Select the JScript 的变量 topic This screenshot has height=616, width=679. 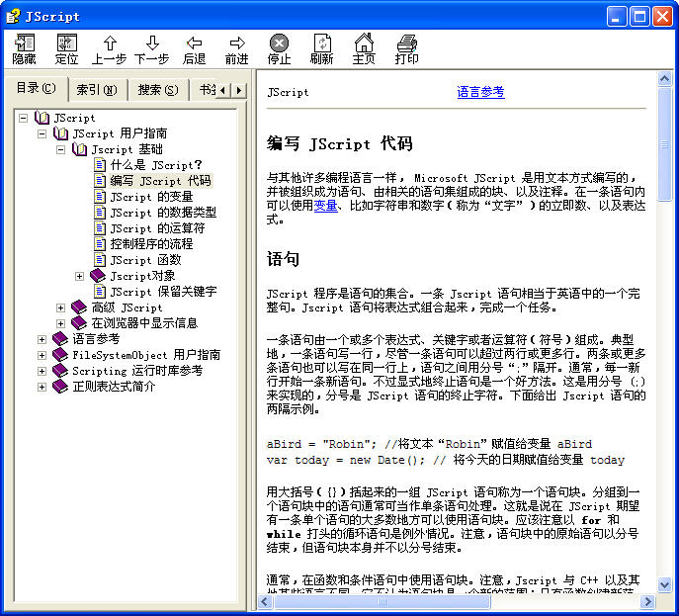[x=151, y=197]
